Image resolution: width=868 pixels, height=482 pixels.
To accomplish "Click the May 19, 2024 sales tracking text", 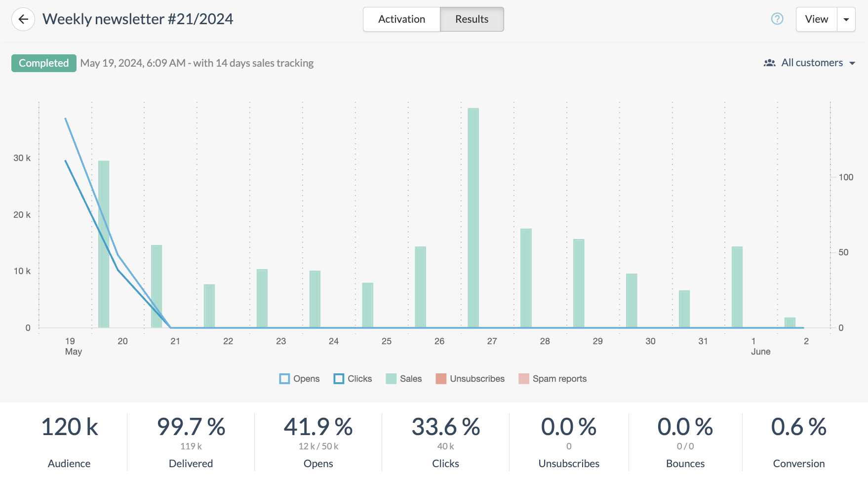I will pos(197,63).
